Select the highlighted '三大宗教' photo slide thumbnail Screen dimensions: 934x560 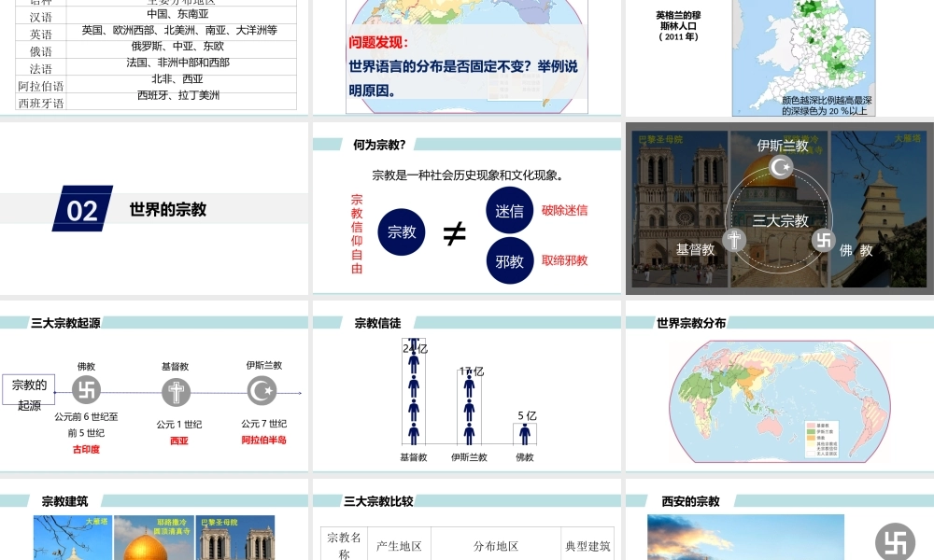(x=780, y=208)
